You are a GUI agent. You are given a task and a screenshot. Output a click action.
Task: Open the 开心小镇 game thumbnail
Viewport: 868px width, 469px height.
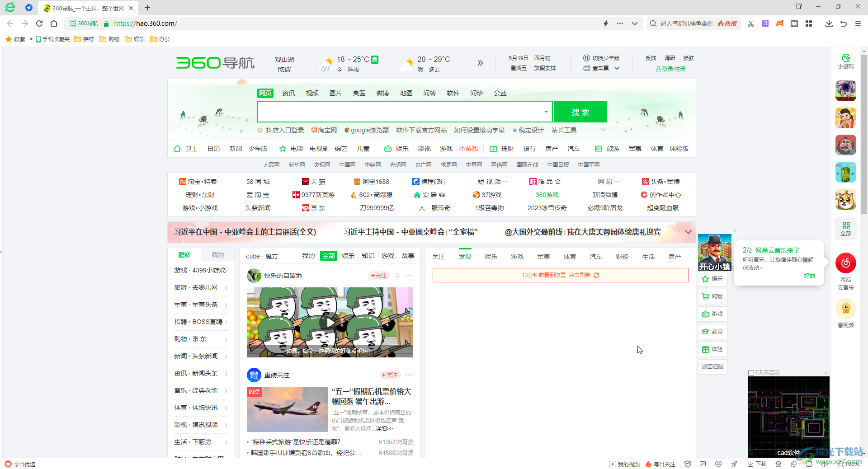[714, 253]
